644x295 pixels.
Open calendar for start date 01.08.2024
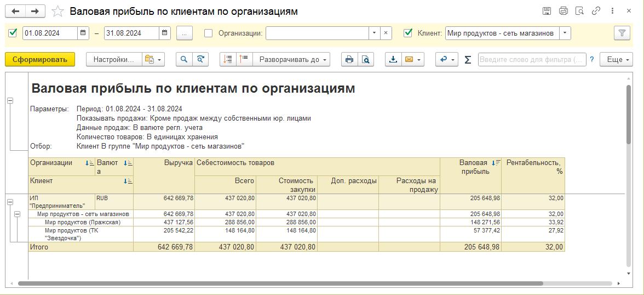tap(83, 33)
